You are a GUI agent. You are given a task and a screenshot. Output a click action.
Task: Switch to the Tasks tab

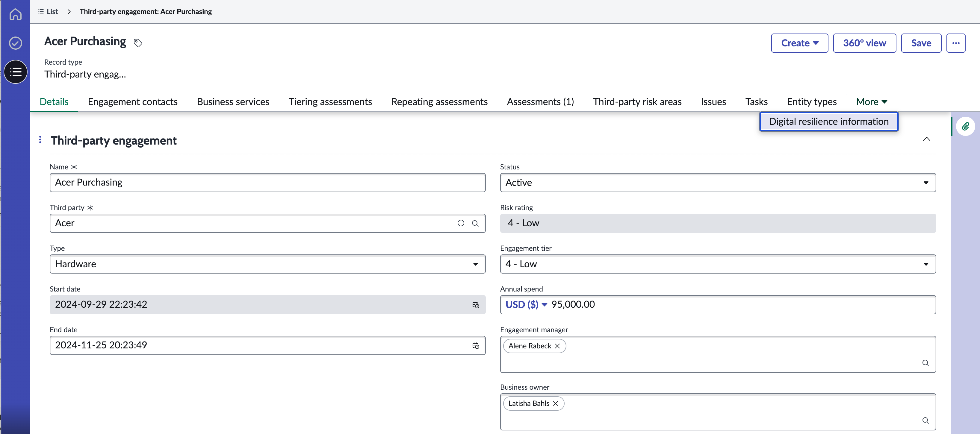[x=756, y=101]
